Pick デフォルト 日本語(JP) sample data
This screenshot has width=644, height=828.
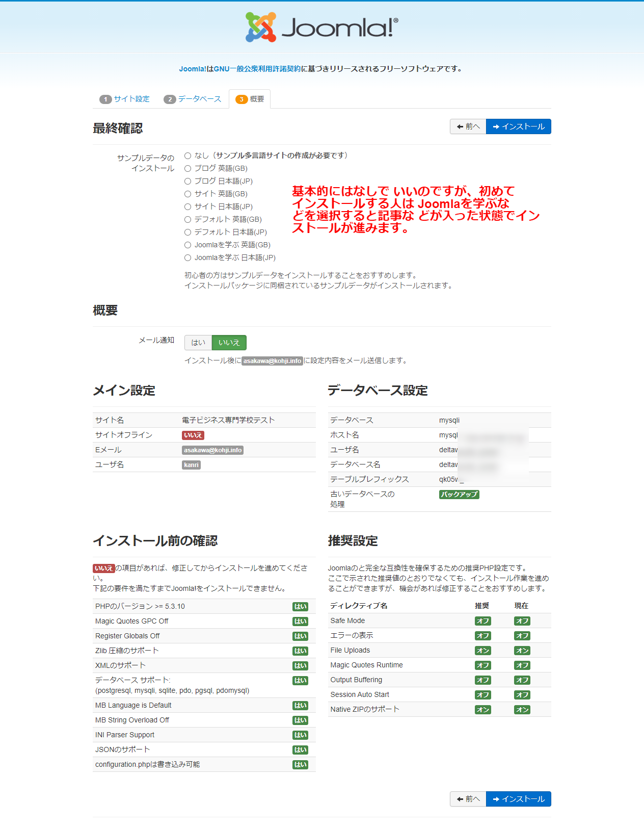coord(188,232)
